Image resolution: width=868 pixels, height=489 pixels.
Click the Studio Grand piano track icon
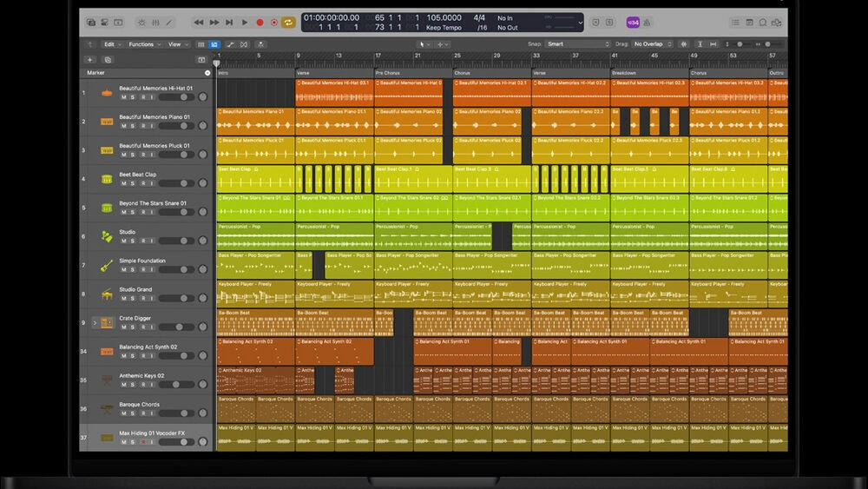click(107, 294)
